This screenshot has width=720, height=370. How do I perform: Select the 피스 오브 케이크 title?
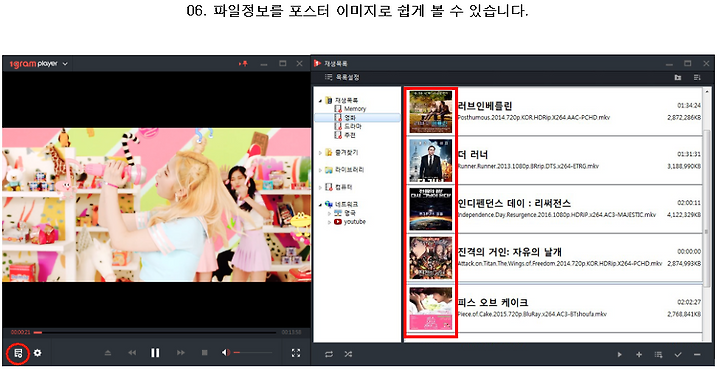point(493,303)
